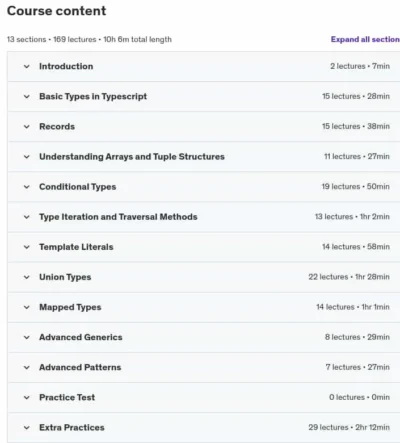This screenshot has width=400, height=443.
Task: Open the Template Literals section title
Action: (76, 247)
